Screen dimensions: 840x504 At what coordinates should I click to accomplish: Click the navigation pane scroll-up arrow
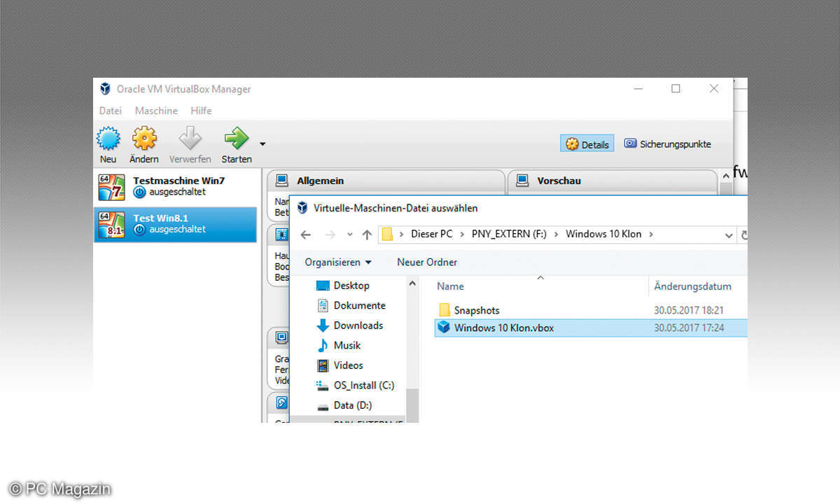tap(412, 283)
